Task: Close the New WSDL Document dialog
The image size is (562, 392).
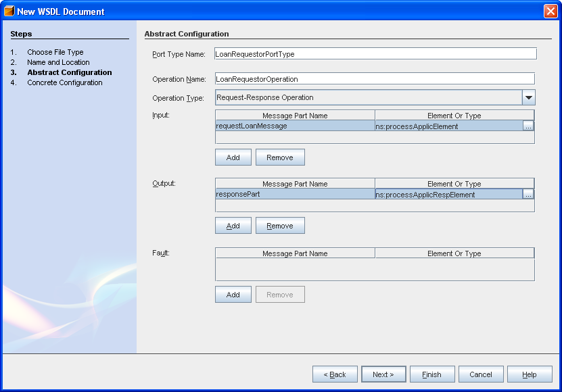Action: (x=551, y=11)
